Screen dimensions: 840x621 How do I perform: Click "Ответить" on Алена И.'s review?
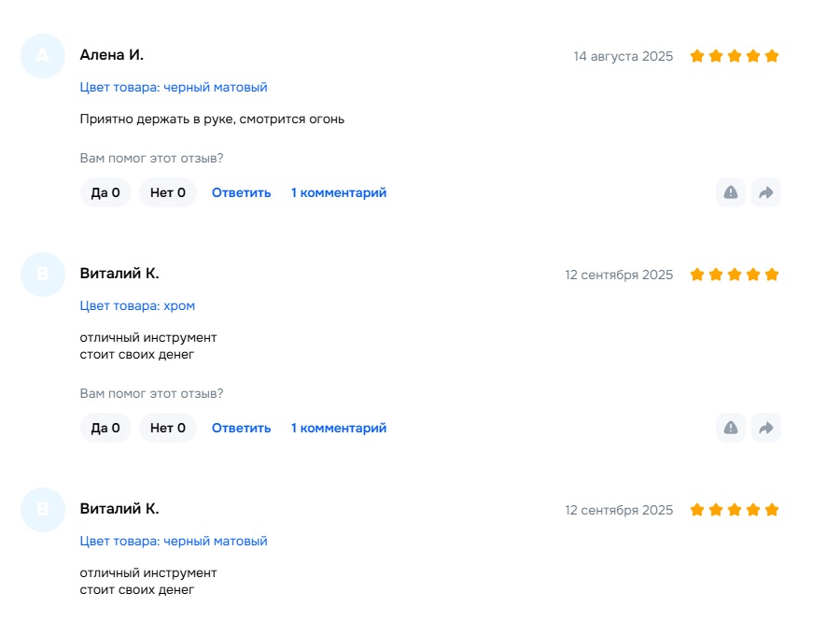click(241, 192)
